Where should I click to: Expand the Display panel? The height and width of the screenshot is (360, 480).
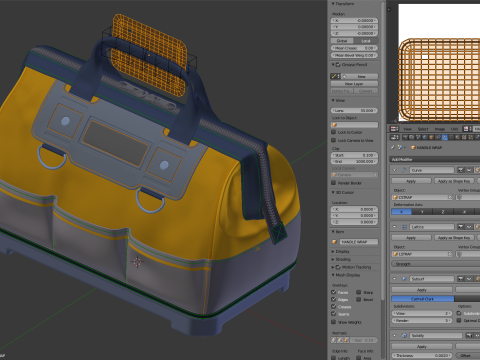point(333,251)
